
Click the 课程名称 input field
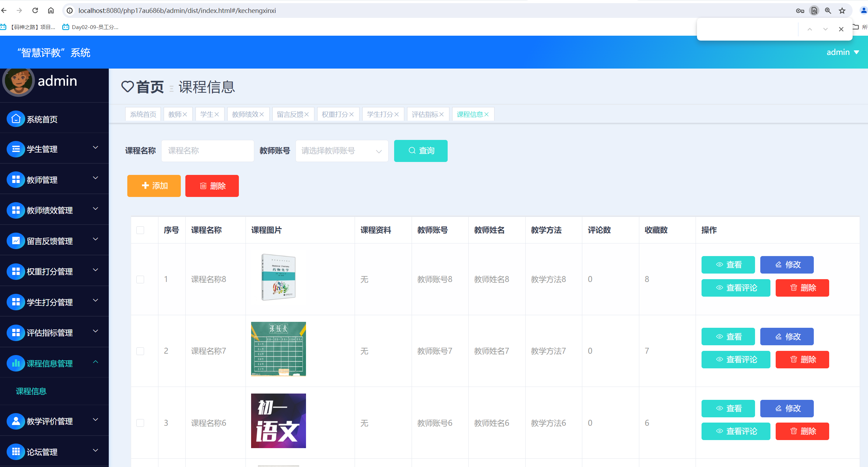tap(208, 151)
